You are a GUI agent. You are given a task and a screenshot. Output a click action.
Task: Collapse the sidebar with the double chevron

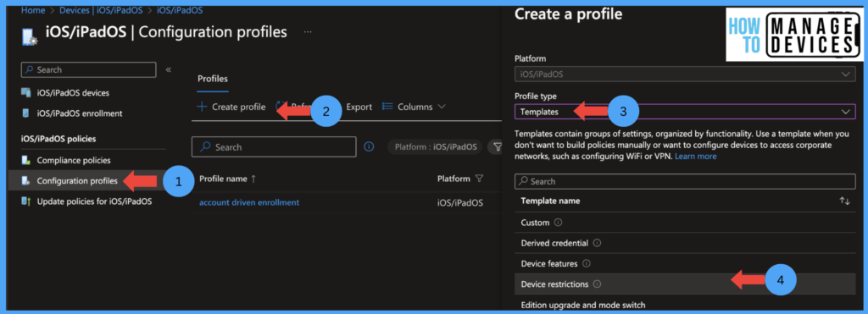pos(169,69)
